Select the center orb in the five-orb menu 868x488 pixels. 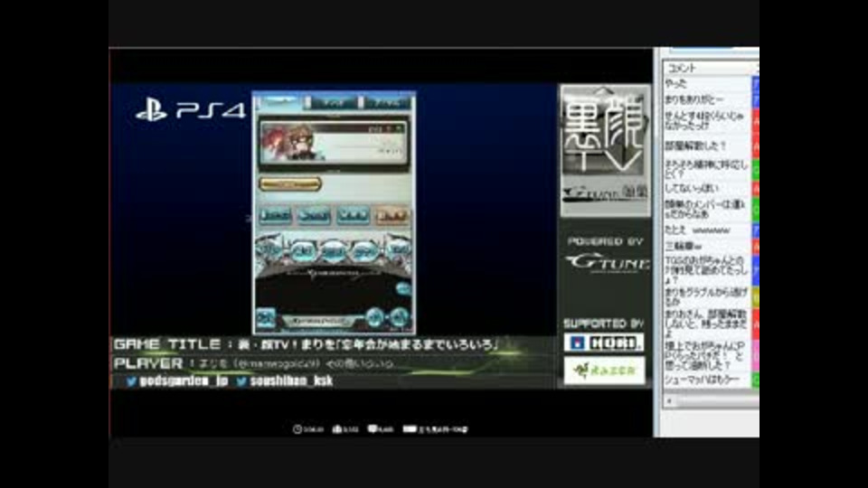point(334,251)
